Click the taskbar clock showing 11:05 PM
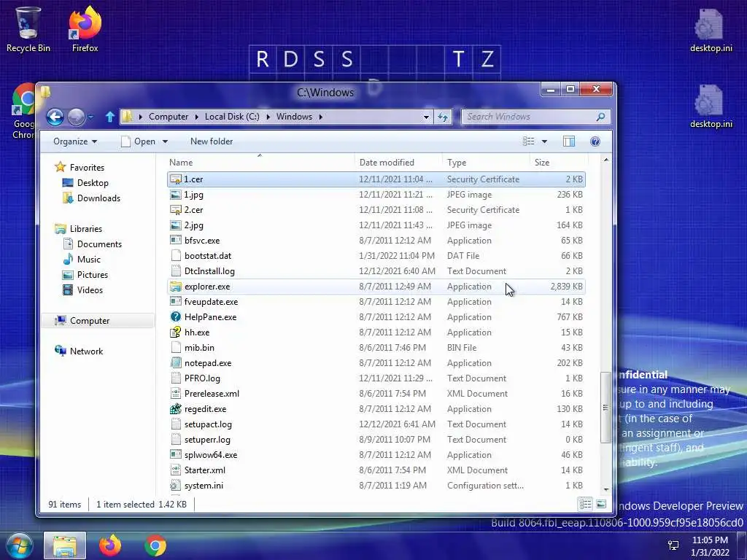 (710, 545)
